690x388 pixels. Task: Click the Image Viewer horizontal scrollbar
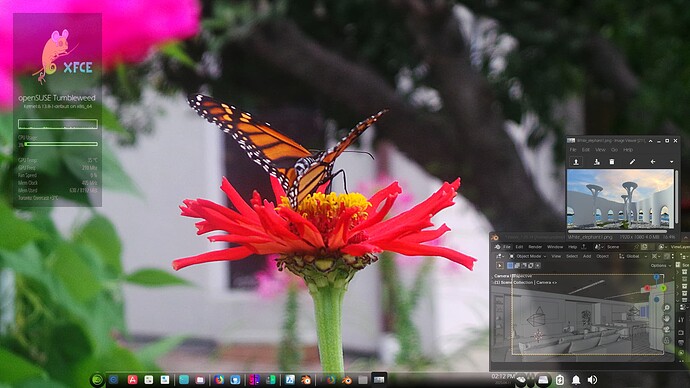617,231
